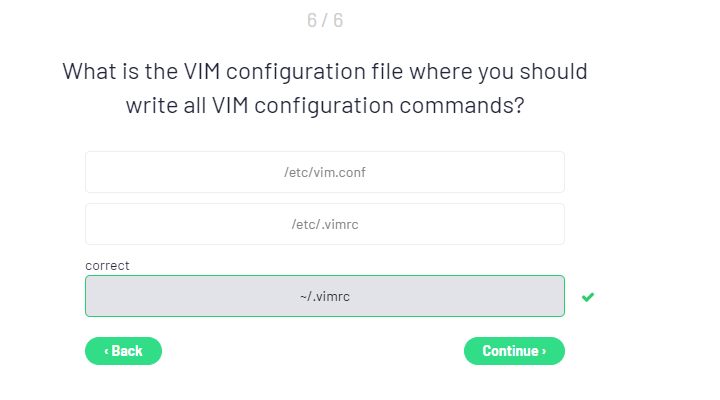Click the "write all VIM configuration commands?" line
The image size is (720, 400).
[324, 105]
